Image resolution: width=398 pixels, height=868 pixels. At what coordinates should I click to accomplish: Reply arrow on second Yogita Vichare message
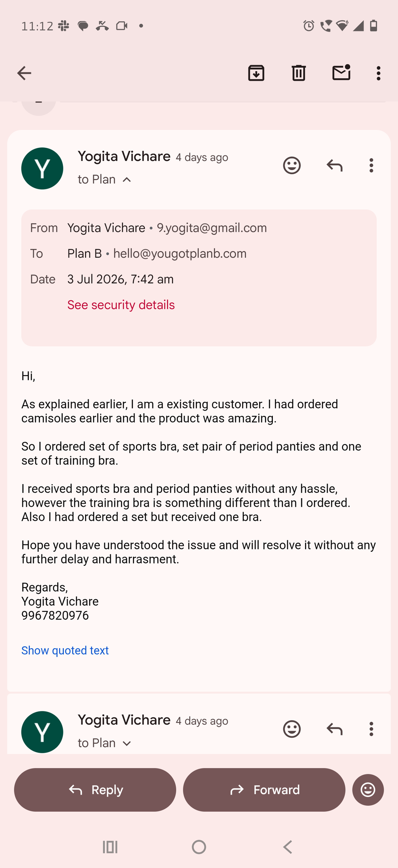point(335,729)
